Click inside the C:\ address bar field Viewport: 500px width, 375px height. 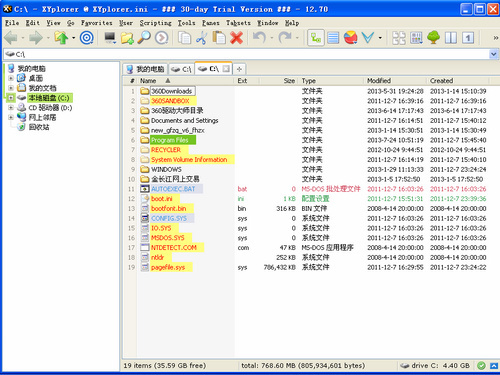pyautogui.click(x=247, y=54)
